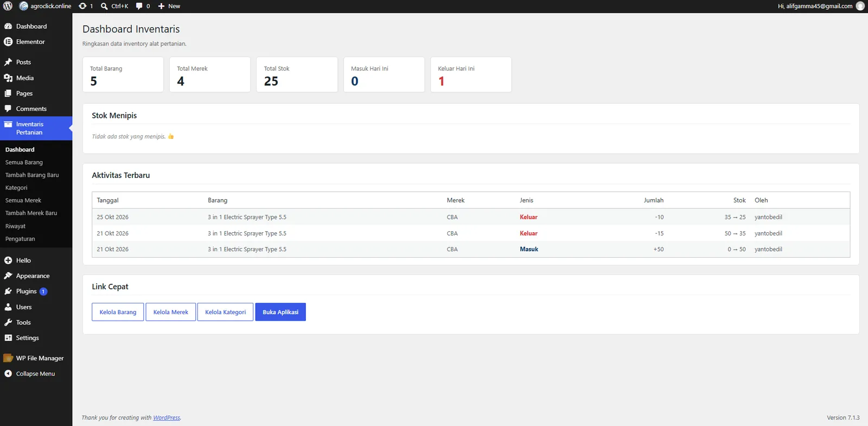Click the Total Barang card

point(123,74)
